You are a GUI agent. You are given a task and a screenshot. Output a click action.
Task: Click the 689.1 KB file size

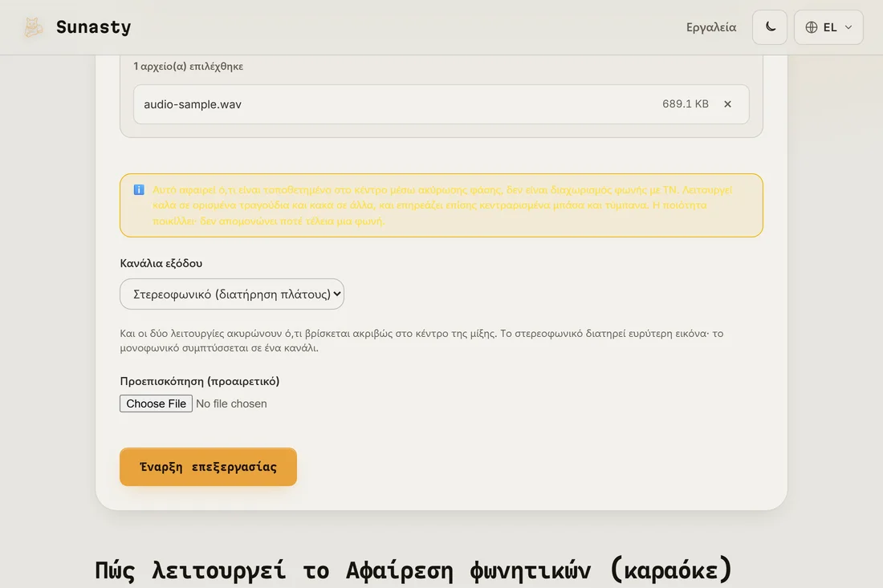[686, 103]
